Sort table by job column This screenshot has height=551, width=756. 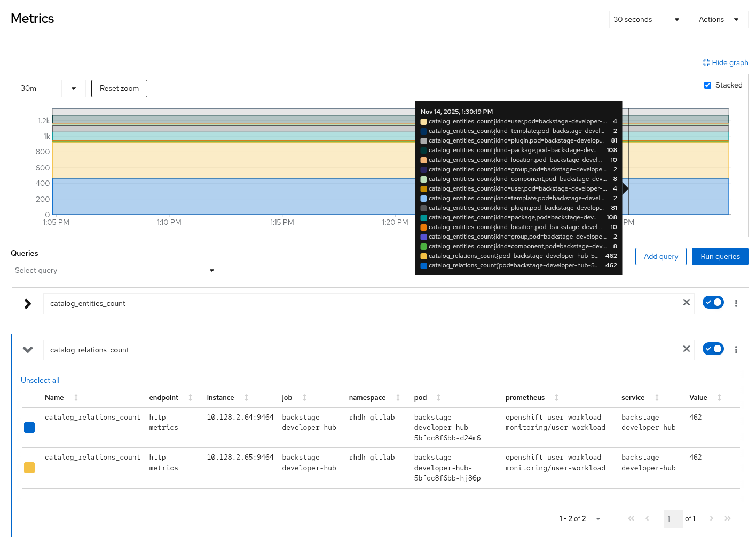tap(294, 397)
